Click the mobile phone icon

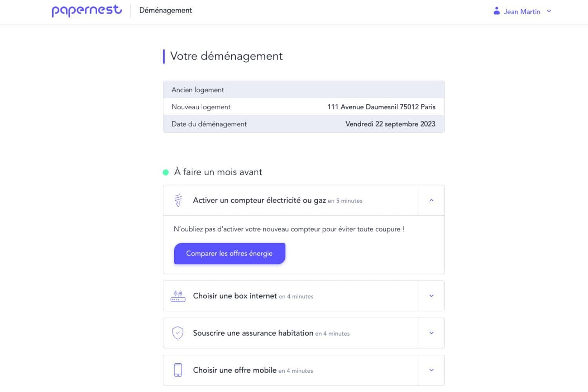pyautogui.click(x=178, y=370)
